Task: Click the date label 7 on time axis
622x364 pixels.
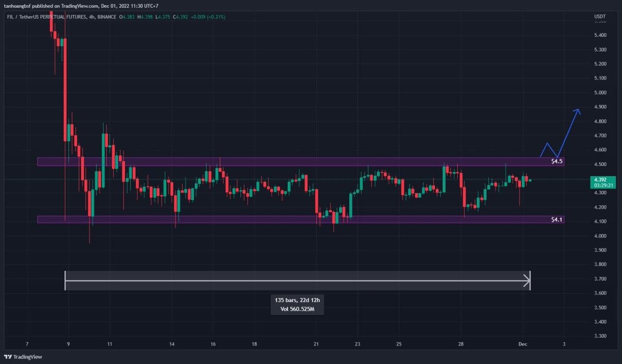Action: pyautogui.click(x=27, y=344)
